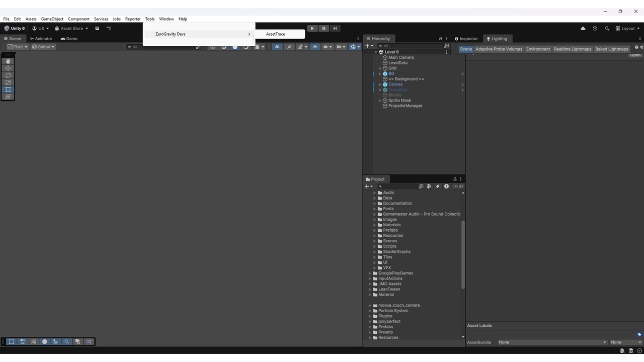Select AssetTrace submenu item
Image resolution: width=644 pixels, height=362 pixels.
click(279, 34)
